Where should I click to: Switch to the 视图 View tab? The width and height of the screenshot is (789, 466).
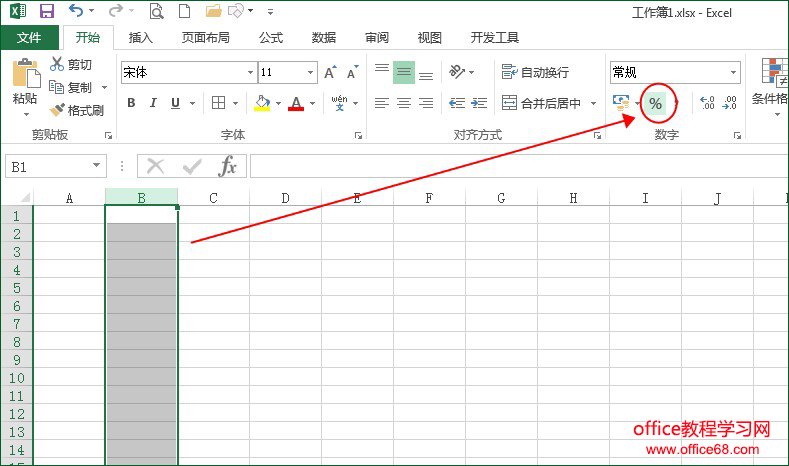click(430, 38)
